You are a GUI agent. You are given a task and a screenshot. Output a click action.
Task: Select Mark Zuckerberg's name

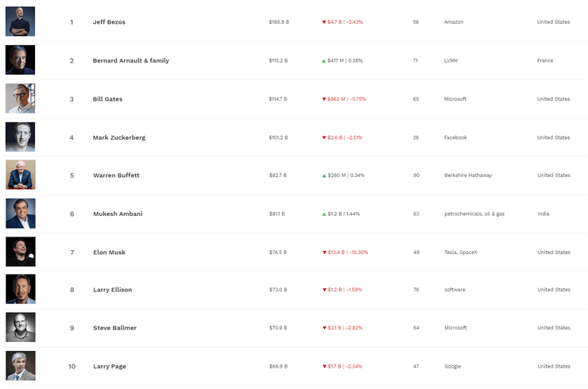[x=118, y=137]
